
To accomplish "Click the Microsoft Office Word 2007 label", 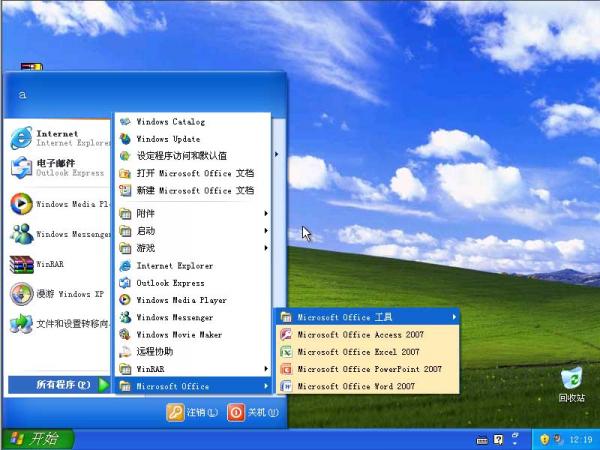I will (356, 386).
